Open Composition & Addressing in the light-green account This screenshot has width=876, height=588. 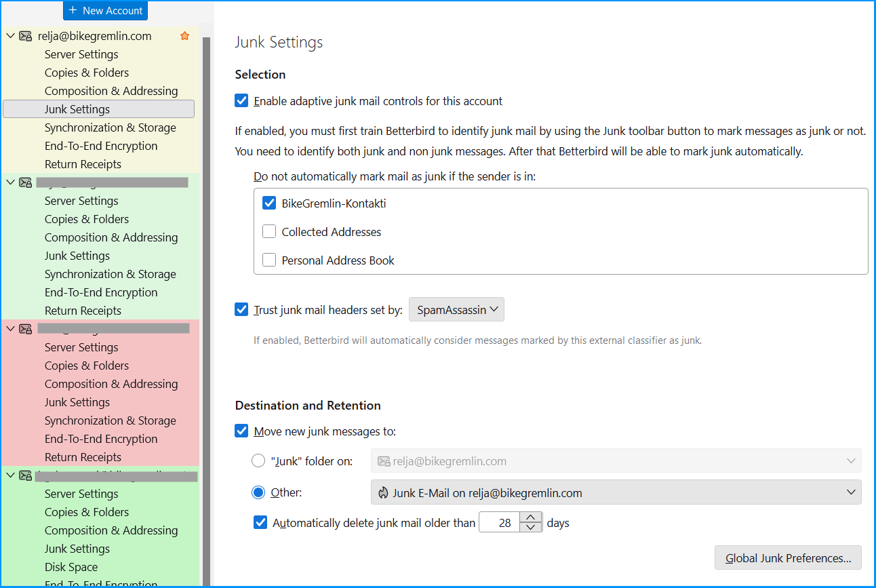pyautogui.click(x=111, y=237)
